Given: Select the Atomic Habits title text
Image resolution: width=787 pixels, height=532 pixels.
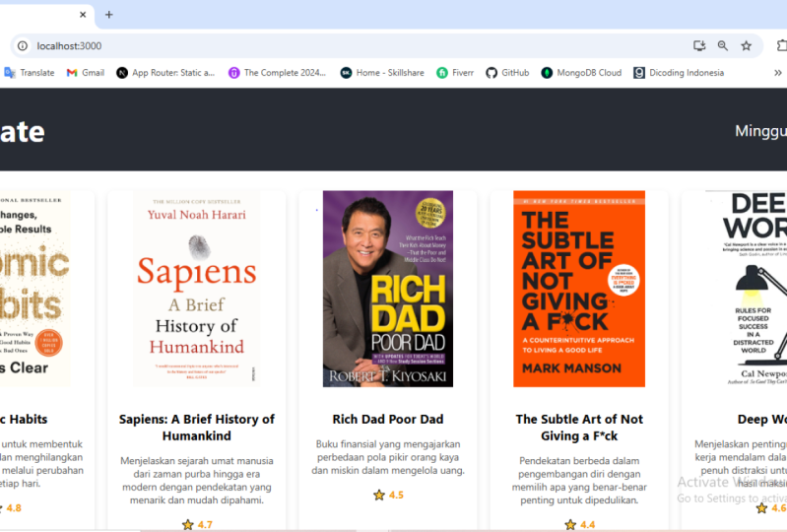Looking at the screenshot, I should tap(24, 419).
